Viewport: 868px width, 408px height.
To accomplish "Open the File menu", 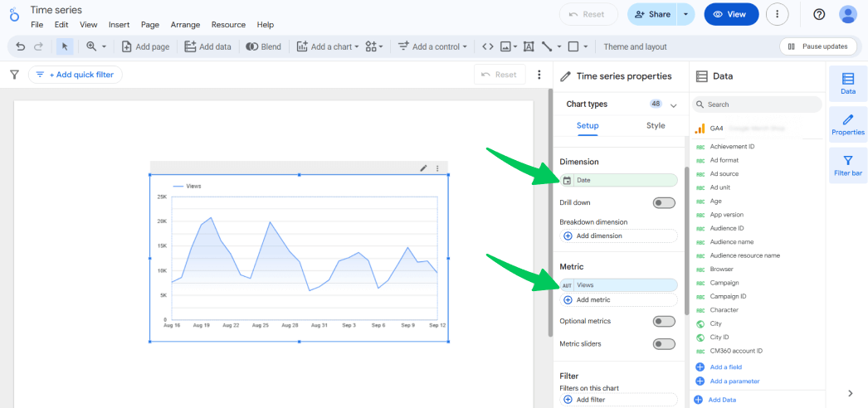I will [x=37, y=25].
